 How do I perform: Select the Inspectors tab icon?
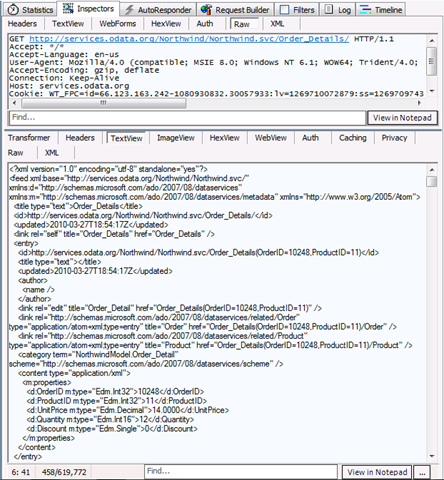tap(68, 9)
